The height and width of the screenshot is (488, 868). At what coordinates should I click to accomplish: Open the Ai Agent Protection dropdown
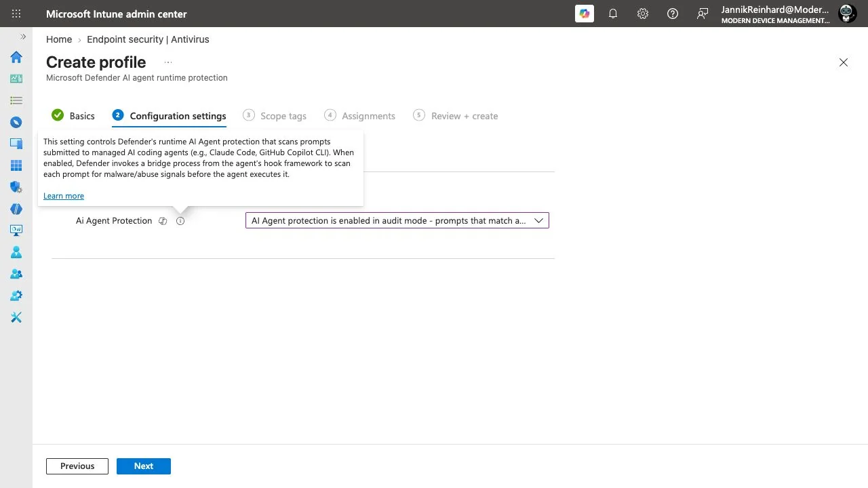397,220
